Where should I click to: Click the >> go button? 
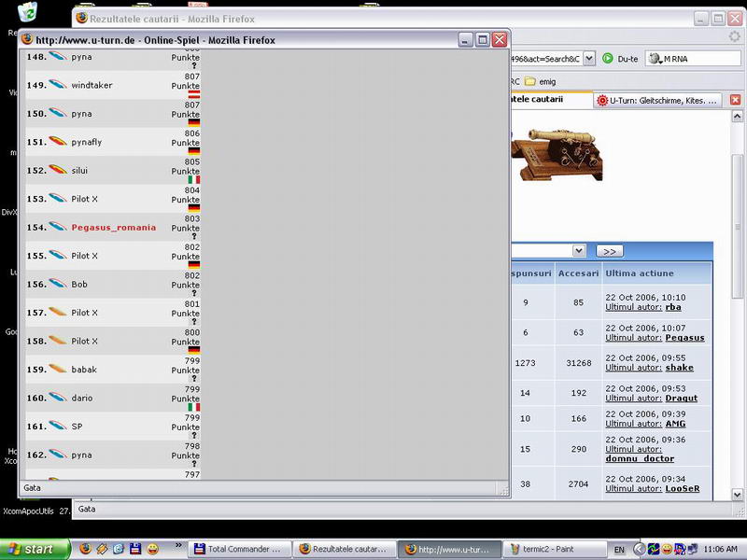coord(610,251)
